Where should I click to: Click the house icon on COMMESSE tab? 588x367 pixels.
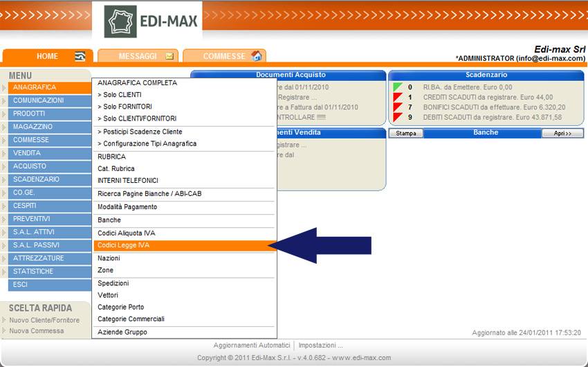pos(256,56)
